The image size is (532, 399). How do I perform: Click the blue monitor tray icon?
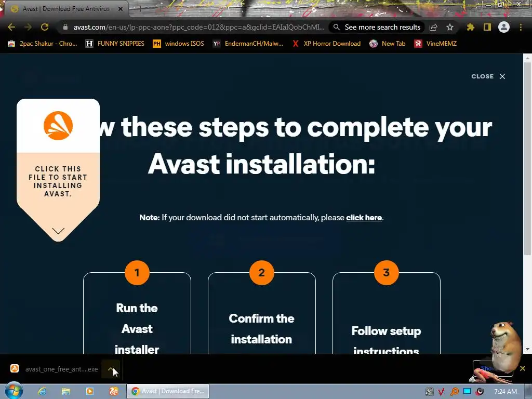467,392
